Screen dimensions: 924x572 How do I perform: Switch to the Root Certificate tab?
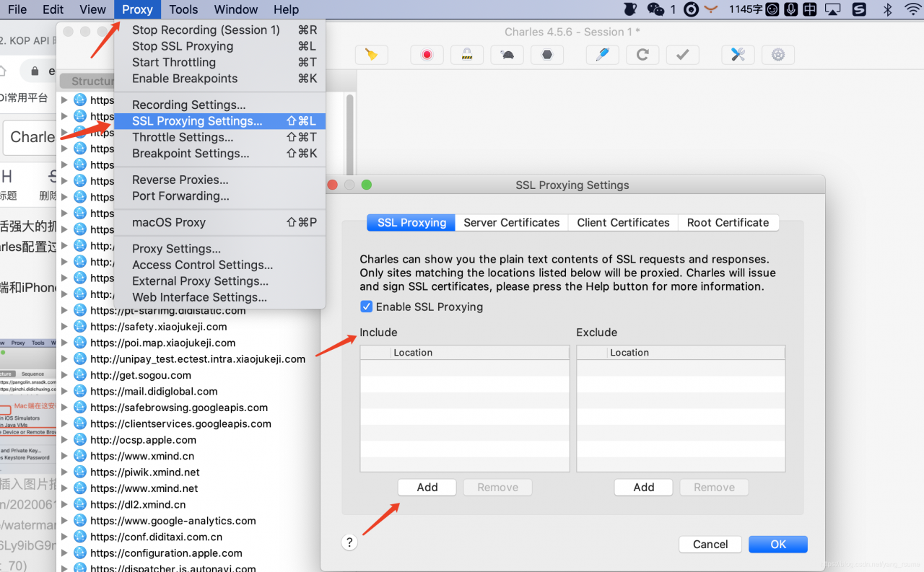pyautogui.click(x=728, y=223)
